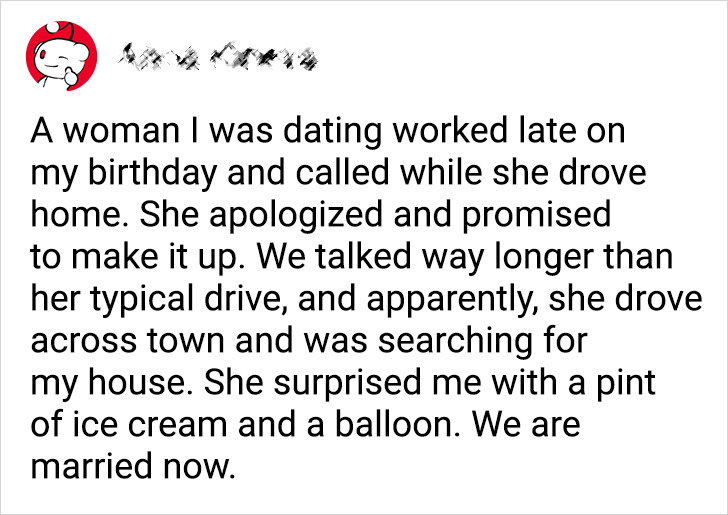Click the final line 'married now.'
Screen dimensions: 728x515
(x=133, y=467)
